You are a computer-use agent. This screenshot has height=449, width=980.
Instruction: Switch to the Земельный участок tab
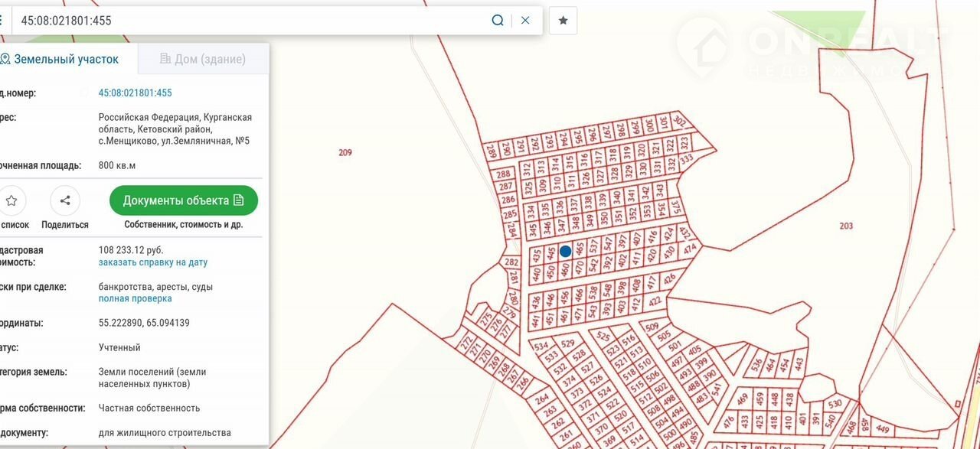coord(60,59)
